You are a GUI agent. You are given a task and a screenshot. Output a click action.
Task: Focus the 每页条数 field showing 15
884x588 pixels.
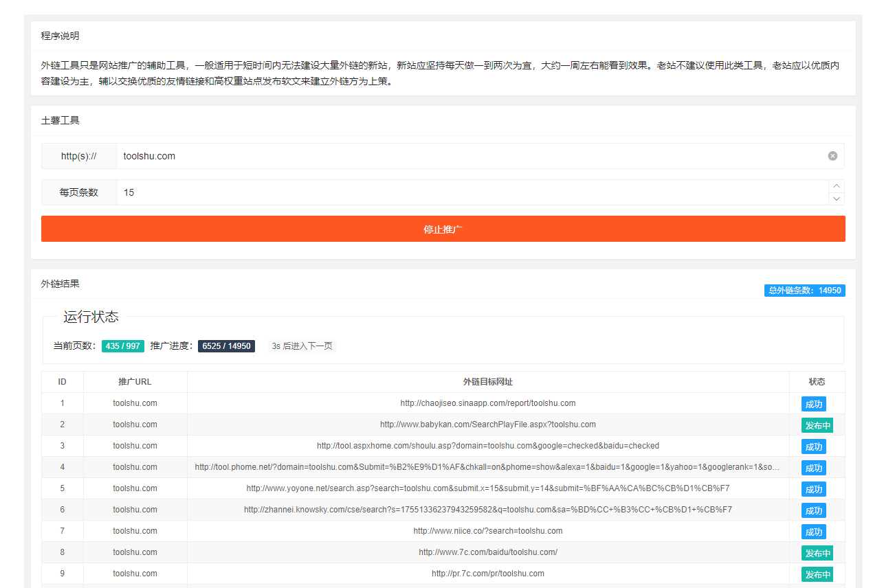click(x=473, y=192)
